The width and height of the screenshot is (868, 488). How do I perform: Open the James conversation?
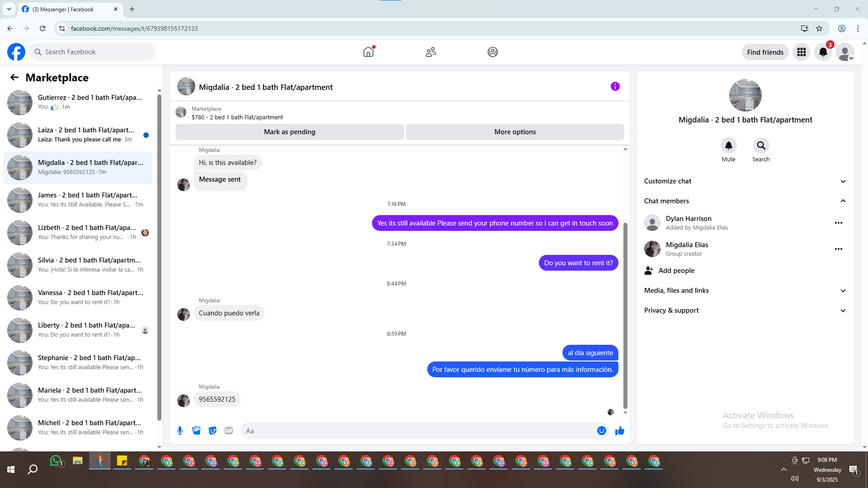pos(78,200)
